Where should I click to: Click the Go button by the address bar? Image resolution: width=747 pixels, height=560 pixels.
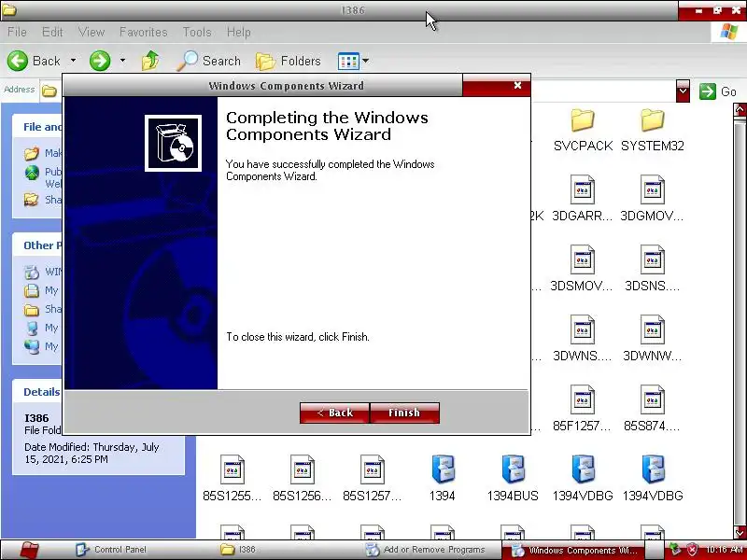(x=718, y=91)
